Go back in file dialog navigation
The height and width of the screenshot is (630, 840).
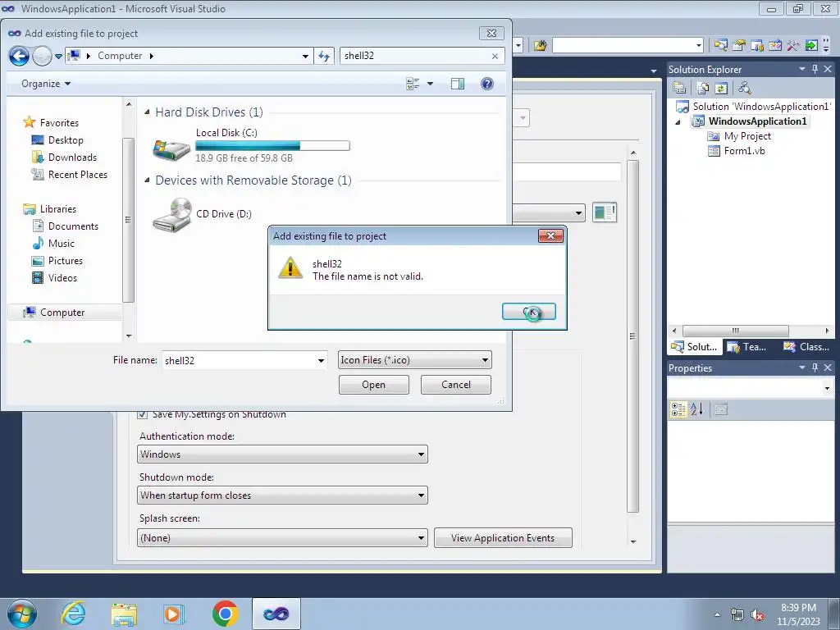(19, 56)
